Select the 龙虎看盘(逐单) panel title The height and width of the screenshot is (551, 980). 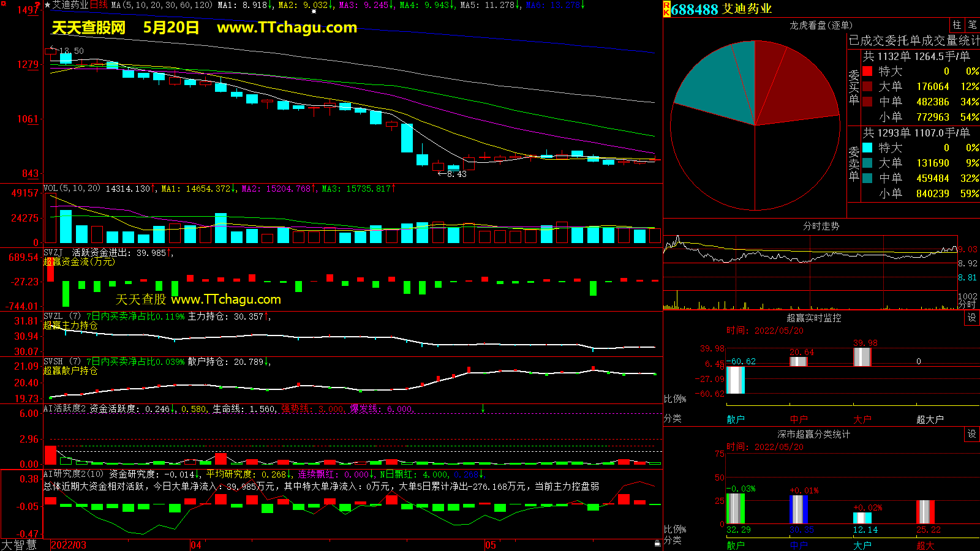coord(821,25)
